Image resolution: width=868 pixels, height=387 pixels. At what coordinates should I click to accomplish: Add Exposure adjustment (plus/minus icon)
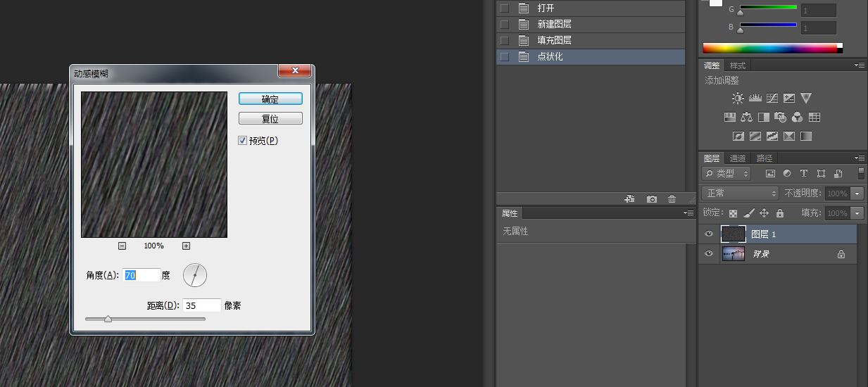point(789,99)
